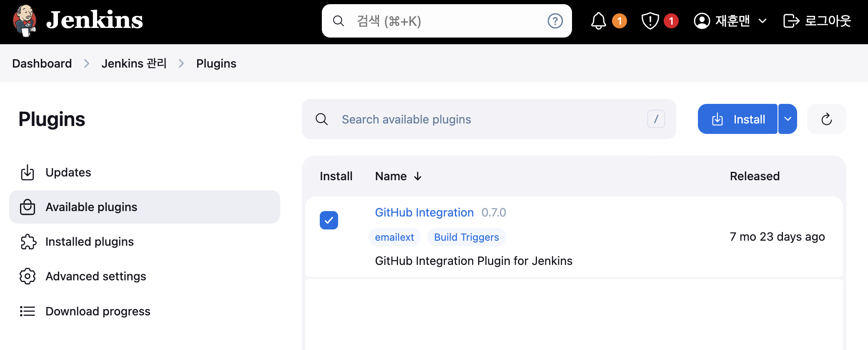Image resolution: width=868 pixels, height=350 pixels.
Task: Expand the Install button dropdown arrow
Action: [x=788, y=119]
